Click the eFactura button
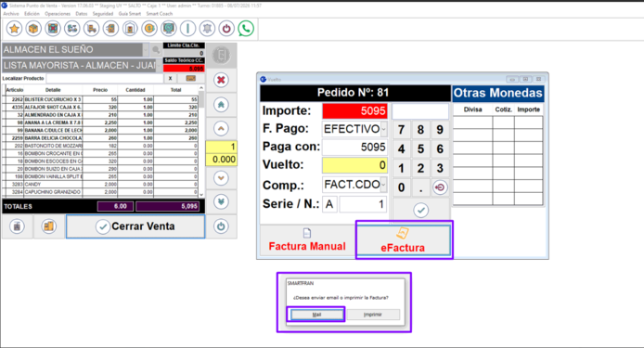The height and width of the screenshot is (348, 644). 403,240
